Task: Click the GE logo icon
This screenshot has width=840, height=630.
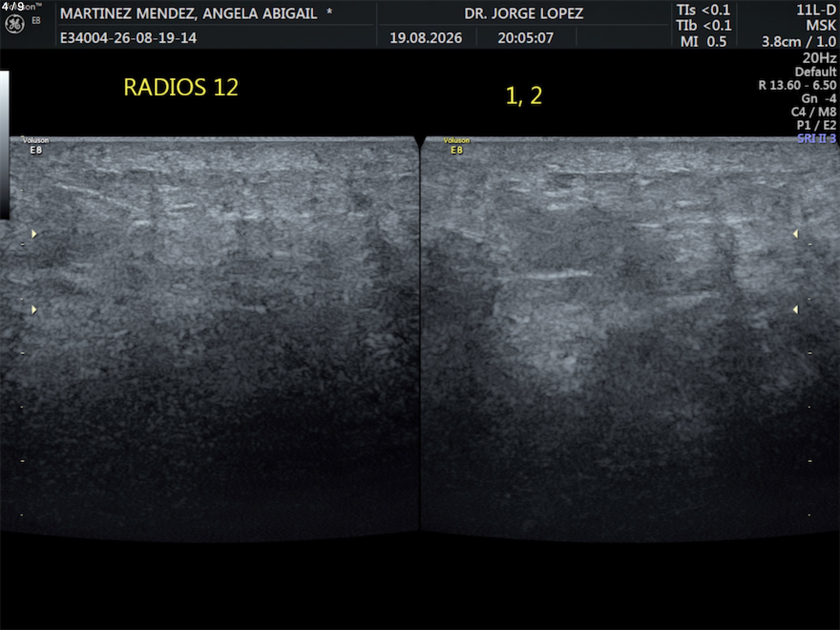Action: 14,24
